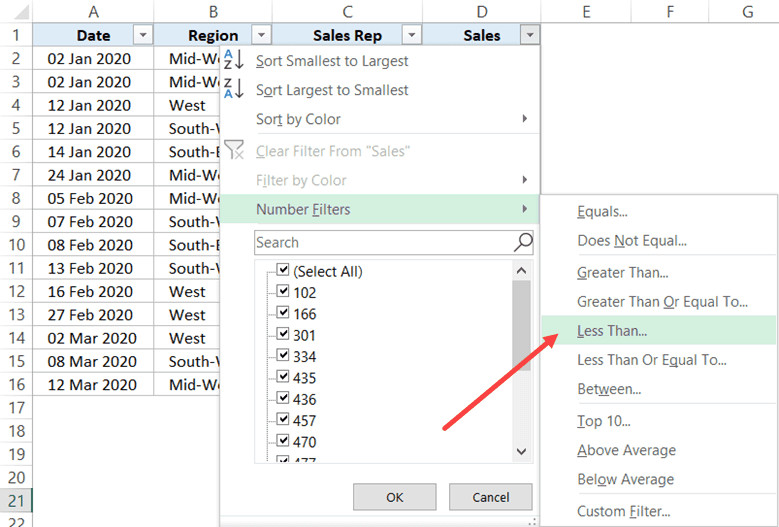Viewport: 779px width, 527px height.
Task: Open the Region column filter dropdown
Action: (x=261, y=35)
